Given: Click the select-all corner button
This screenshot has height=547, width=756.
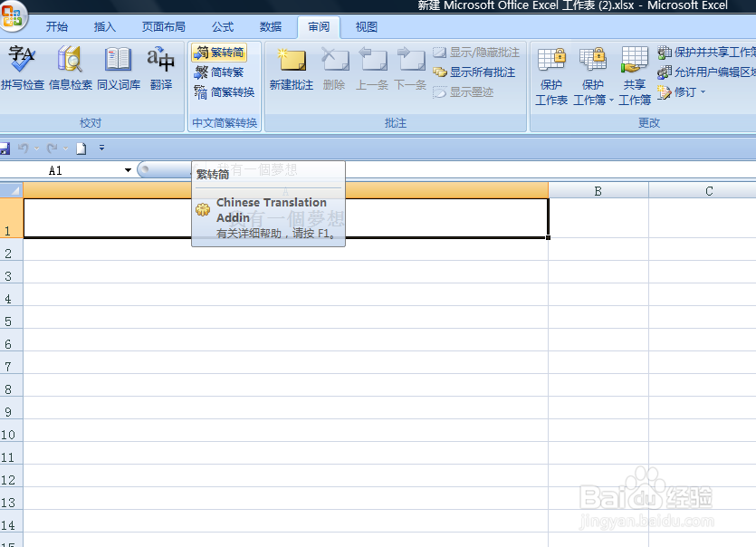Looking at the screenshot, I should point(12,190).
